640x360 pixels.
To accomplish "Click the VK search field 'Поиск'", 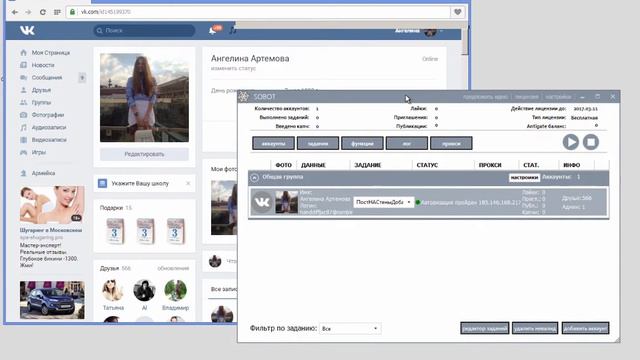I will (144, 31).
